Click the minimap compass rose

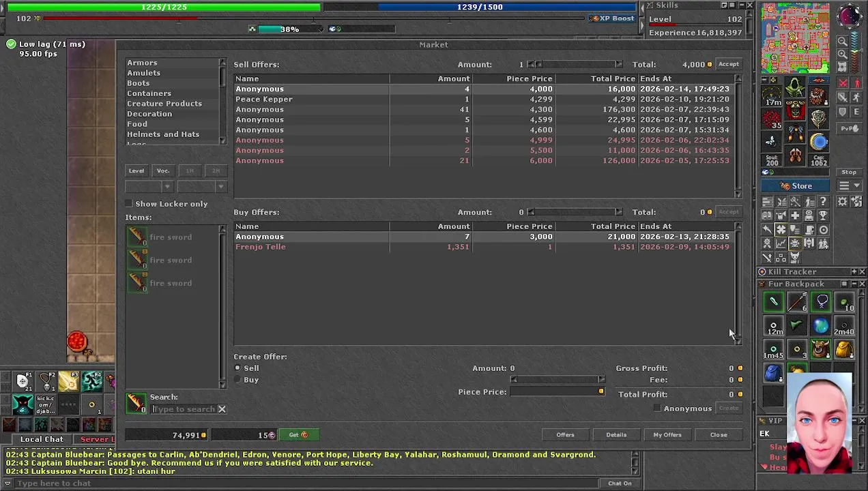[x=850, y=16]
